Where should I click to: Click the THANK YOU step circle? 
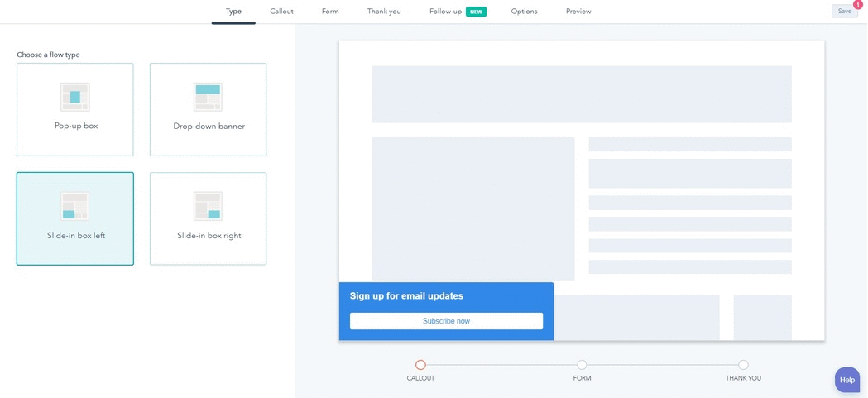(x=743, y=365)
